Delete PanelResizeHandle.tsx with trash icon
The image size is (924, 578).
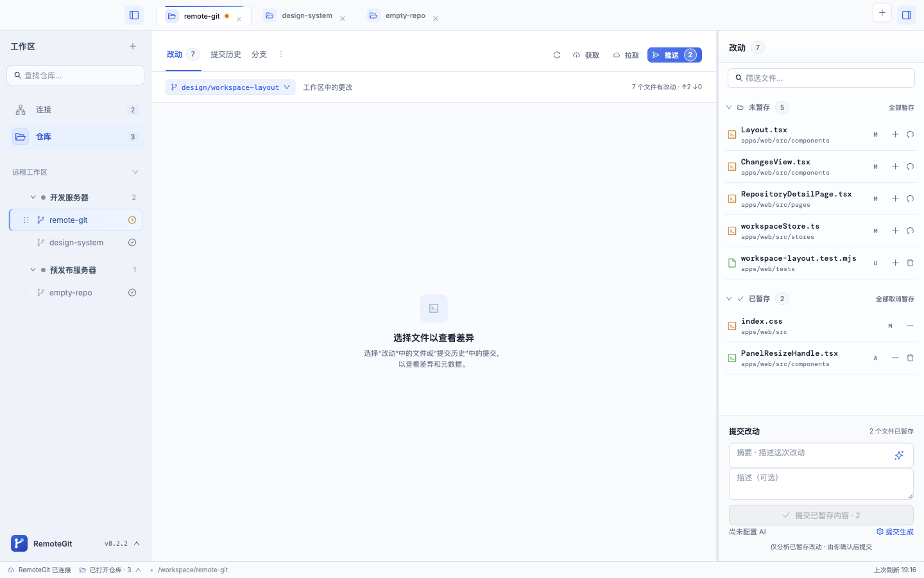(910, 358)
